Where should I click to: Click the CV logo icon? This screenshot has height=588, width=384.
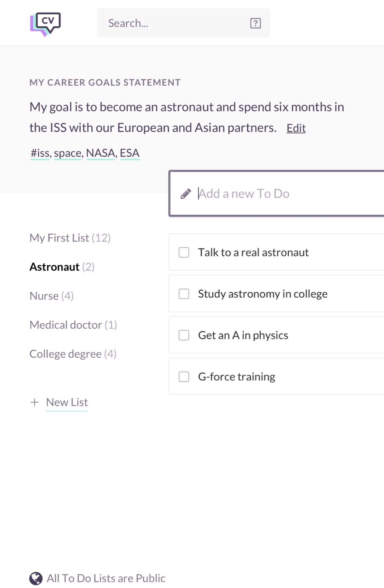click(x=45, y=24)
